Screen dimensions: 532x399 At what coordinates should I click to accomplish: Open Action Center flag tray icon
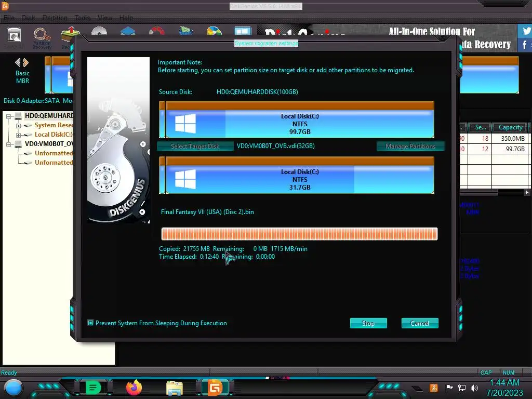(449, 388)
